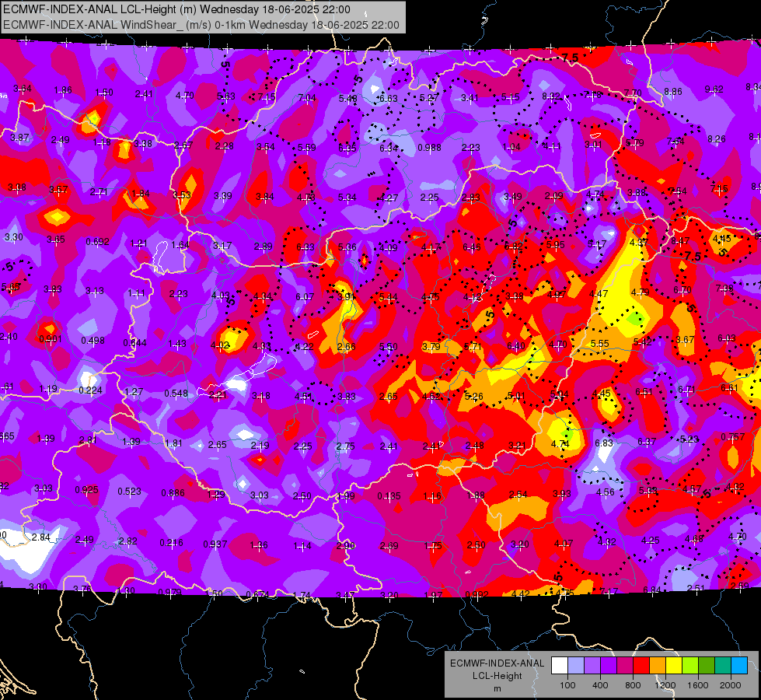The width and height of the screenshot is (761, 700).
Task: Click the wind shear value 0.757
Action: [733, 436]
